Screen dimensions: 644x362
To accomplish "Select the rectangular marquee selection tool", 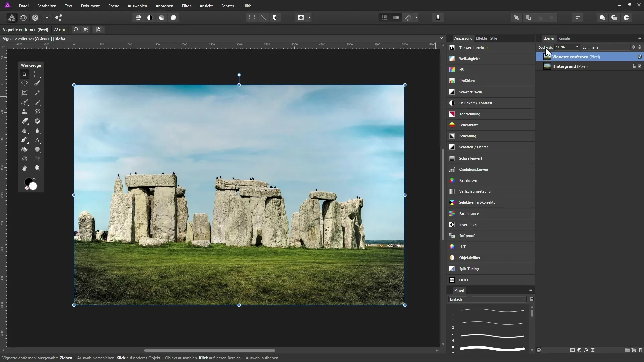I will tap(37, 74).
